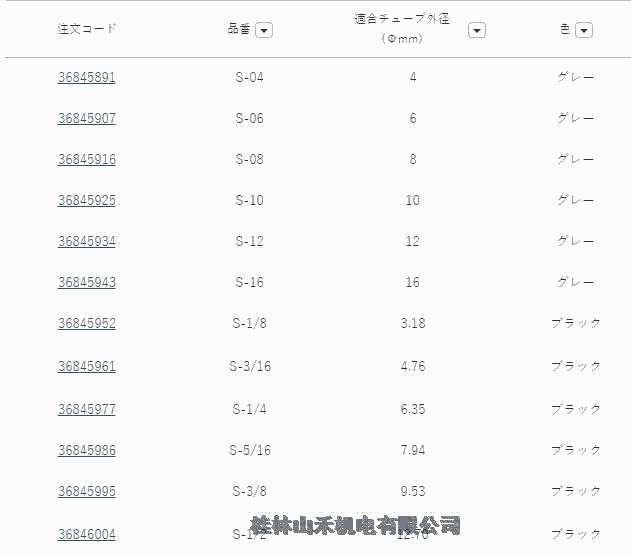Select part number S-04 cell
This screenshot has height=555, width=631.
pos(249,77)
